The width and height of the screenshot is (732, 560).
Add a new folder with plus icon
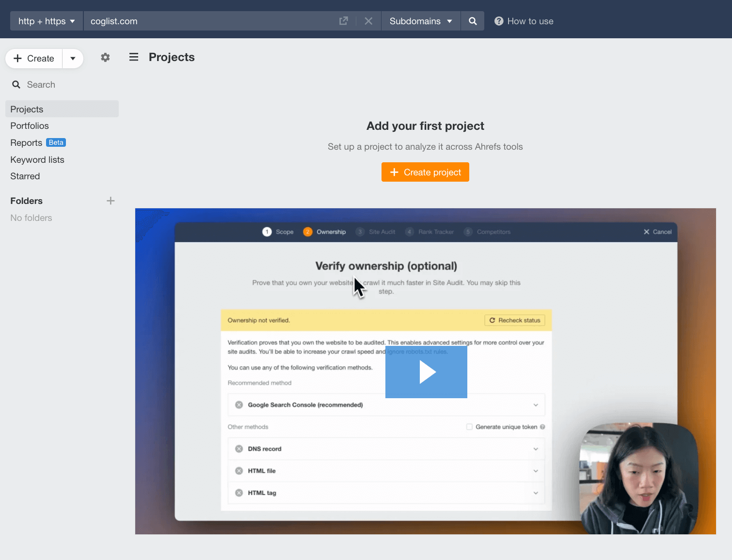[x=111, y=201]
